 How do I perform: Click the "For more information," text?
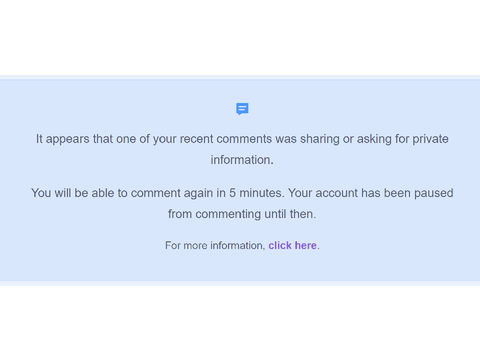(215, 245)
